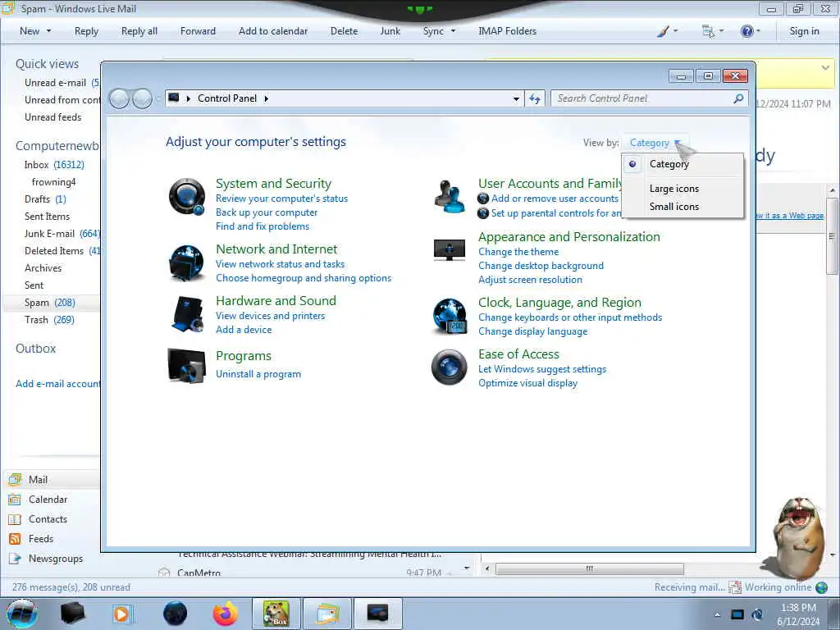Expand the Control Panel address history dropdown
The width and height of the screenshot is (840, 630).
pos(516,98)
